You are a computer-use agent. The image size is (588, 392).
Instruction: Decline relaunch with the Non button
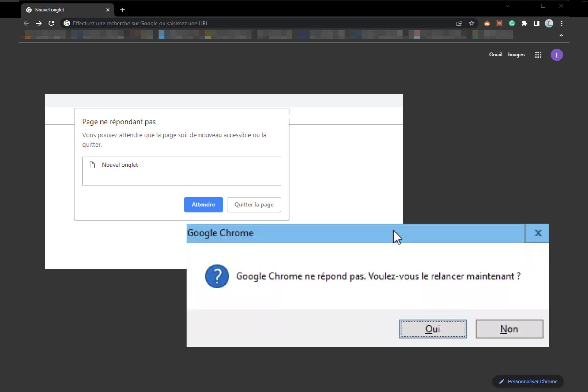click(509, 329)
